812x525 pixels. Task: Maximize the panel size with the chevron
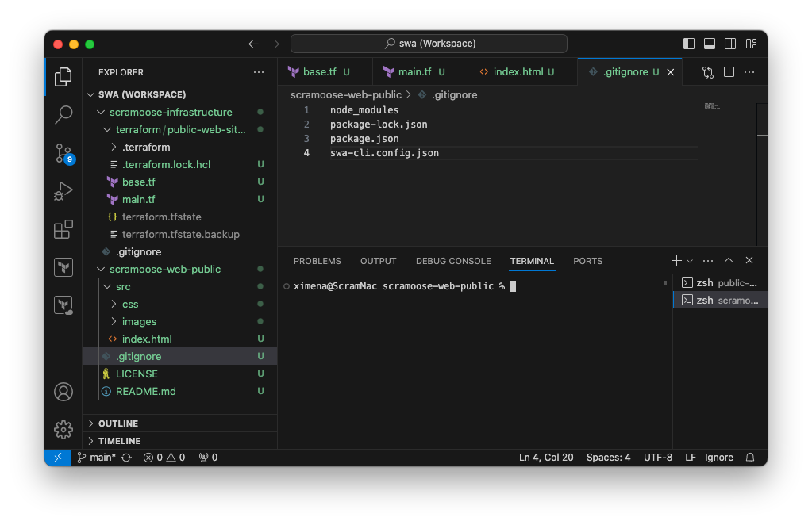pyautogui.click(x=728, y=261)
